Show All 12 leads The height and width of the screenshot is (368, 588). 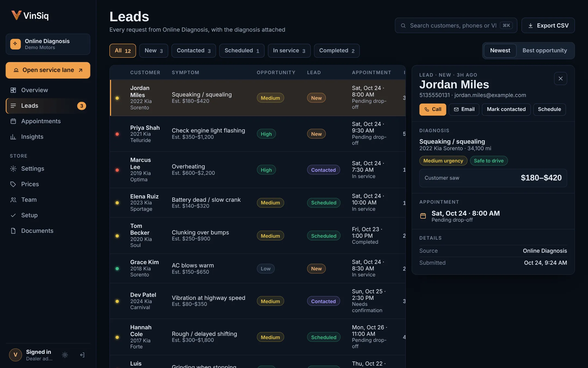[x=123, y=51]
